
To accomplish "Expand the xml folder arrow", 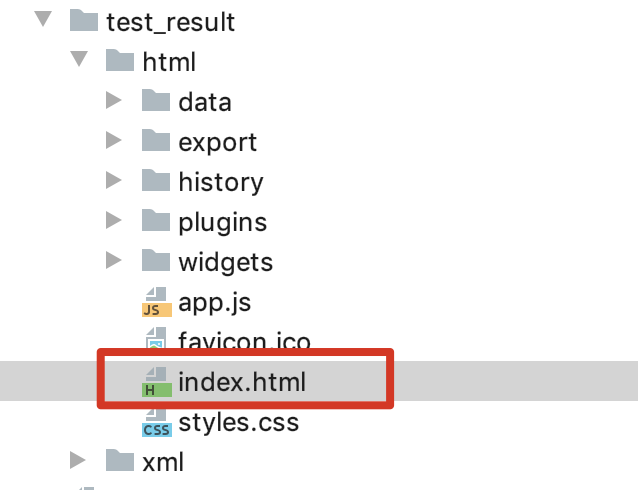I will (78, 461).
